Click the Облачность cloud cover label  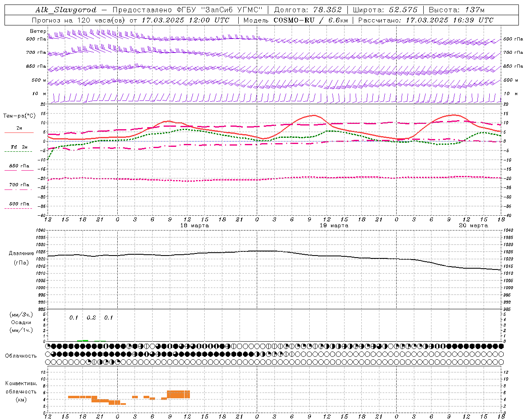point(21,356)
